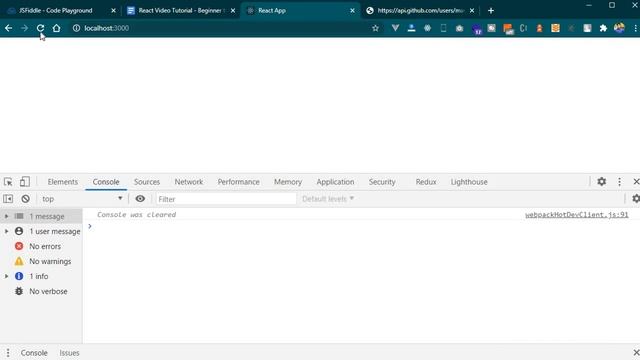Activate the inspect element picker
Image resolution: width=640 pixels, height=360 pixels.
coord(8,182)
